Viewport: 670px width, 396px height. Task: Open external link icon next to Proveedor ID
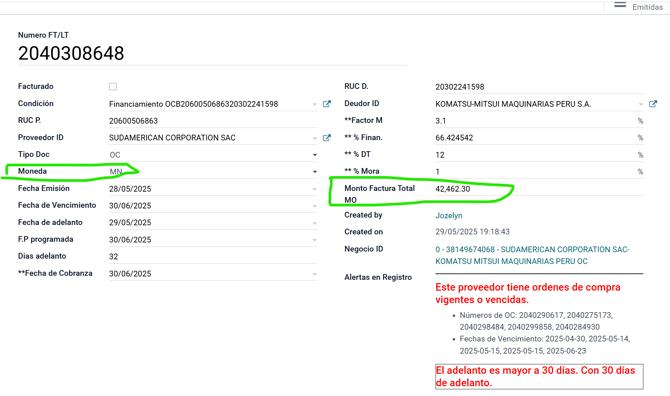pyautogui.click(x=326, y=138)
